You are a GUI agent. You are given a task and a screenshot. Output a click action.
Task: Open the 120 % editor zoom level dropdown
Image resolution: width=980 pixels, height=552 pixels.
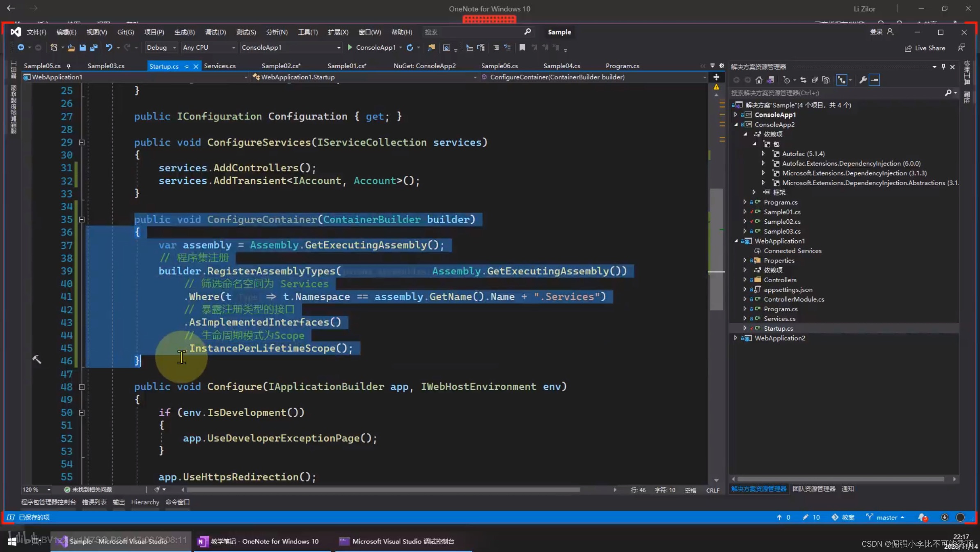coord(49,490)
